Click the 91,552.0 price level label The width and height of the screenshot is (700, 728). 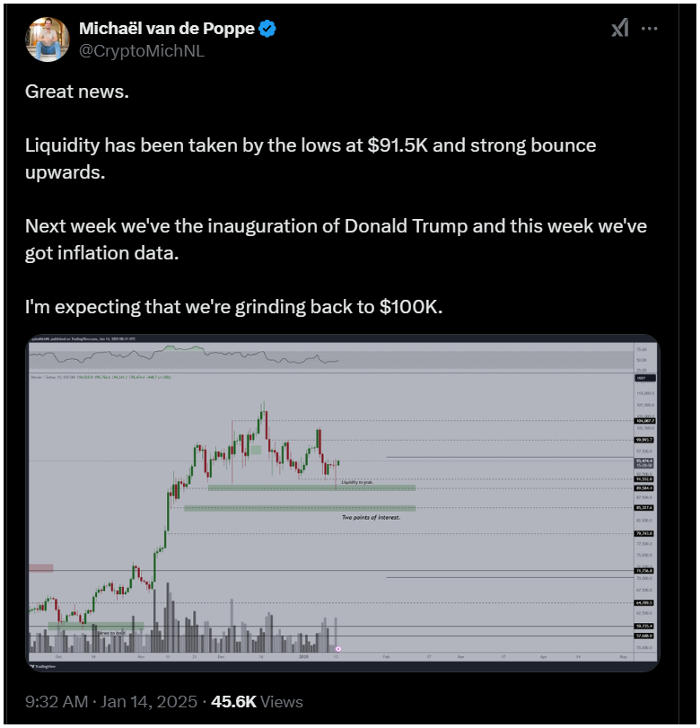[644, 478]
